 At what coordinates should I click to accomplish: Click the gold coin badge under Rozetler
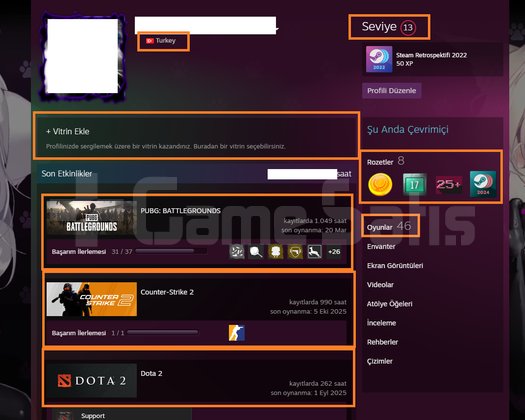380,185
